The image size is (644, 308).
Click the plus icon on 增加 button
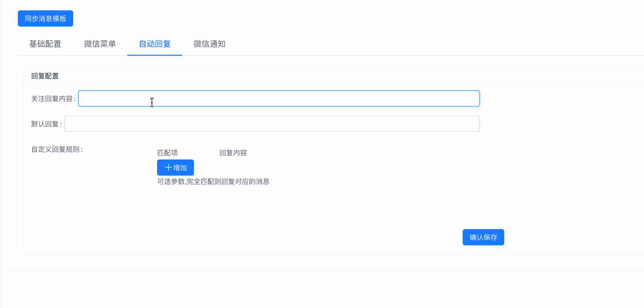click(x=168, y=168)
